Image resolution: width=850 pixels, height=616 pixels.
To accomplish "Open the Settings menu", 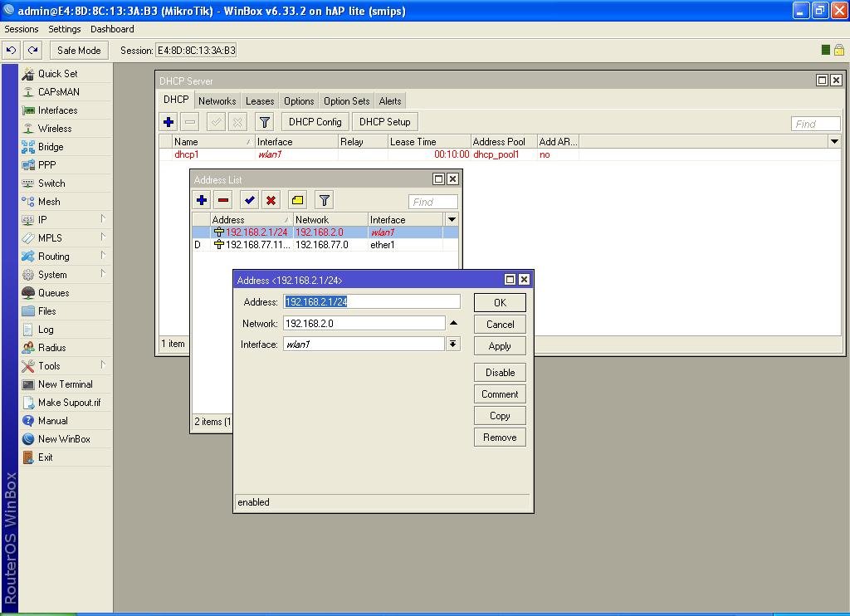I will coord(64,29).
